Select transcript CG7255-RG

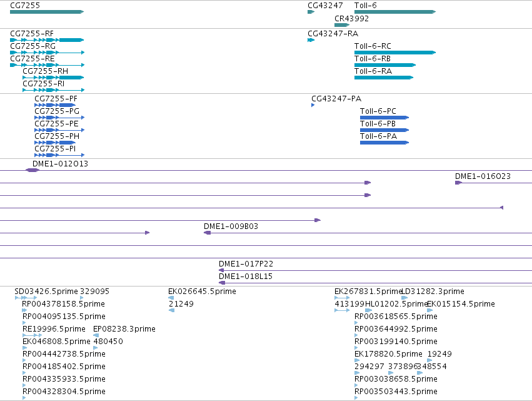[x=47, y=53]
